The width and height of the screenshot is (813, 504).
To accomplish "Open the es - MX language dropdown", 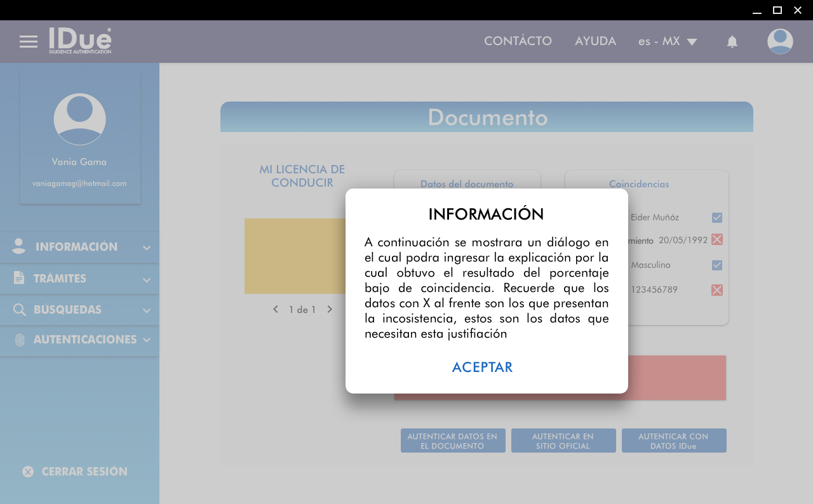I will [x=668, y=42].
